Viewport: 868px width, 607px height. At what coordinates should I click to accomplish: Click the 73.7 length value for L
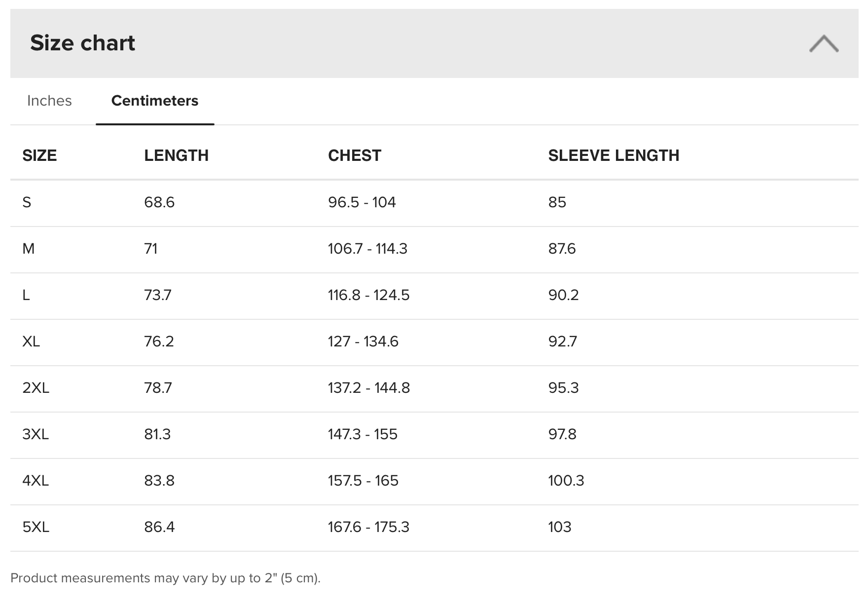[158, 295]
